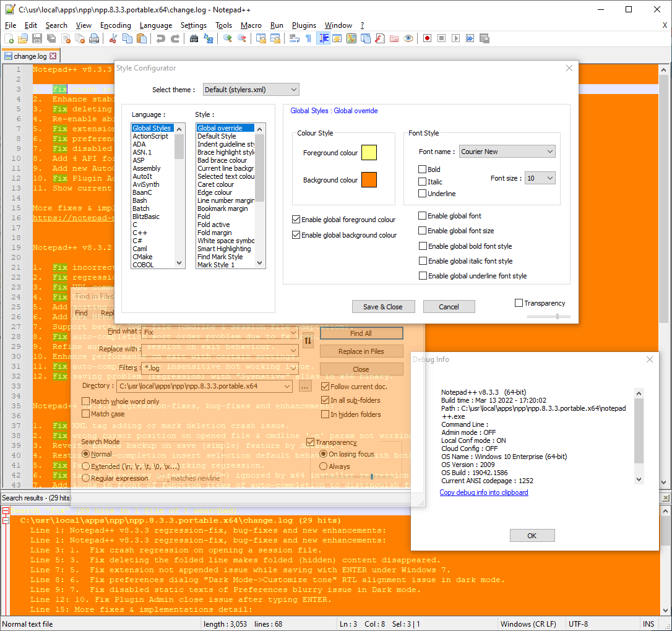Screen dimensions: 672x631
Task: Click the Paste toolbar icon
Action: [x=142, y=38]
